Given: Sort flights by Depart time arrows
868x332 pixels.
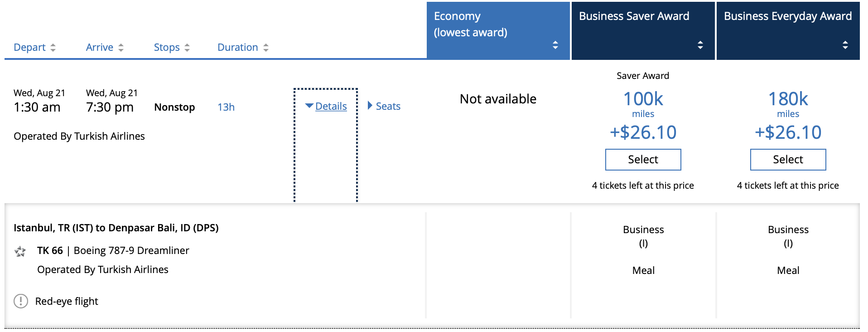Looking at the screenshot, I should pos(53,48).
